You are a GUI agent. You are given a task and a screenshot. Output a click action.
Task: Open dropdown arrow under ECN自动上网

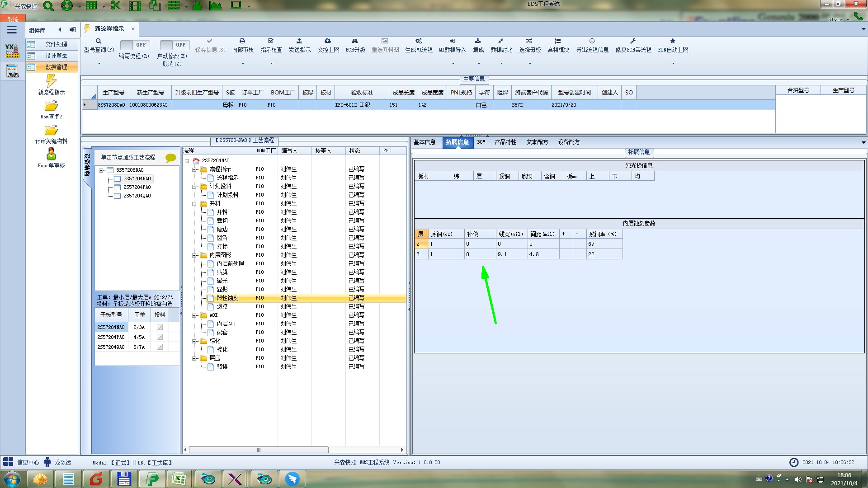pyautogui.click(x=673, y=64)
